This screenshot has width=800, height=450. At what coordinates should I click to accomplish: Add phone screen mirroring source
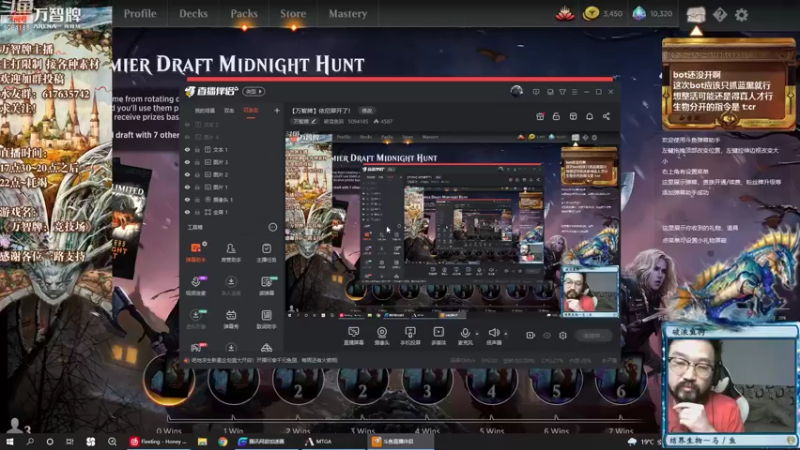pyautogui.click(x=410, y=336)
